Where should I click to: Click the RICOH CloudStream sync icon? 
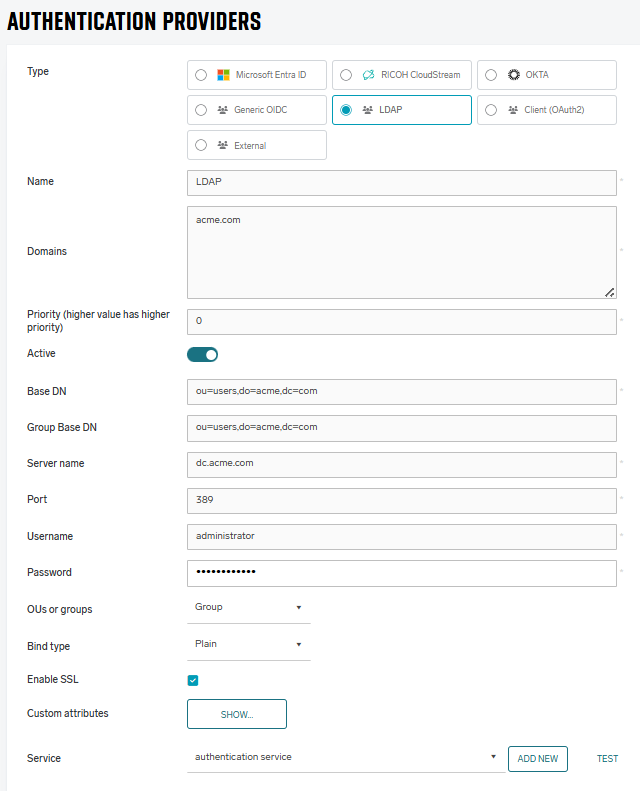pos(368,75)
